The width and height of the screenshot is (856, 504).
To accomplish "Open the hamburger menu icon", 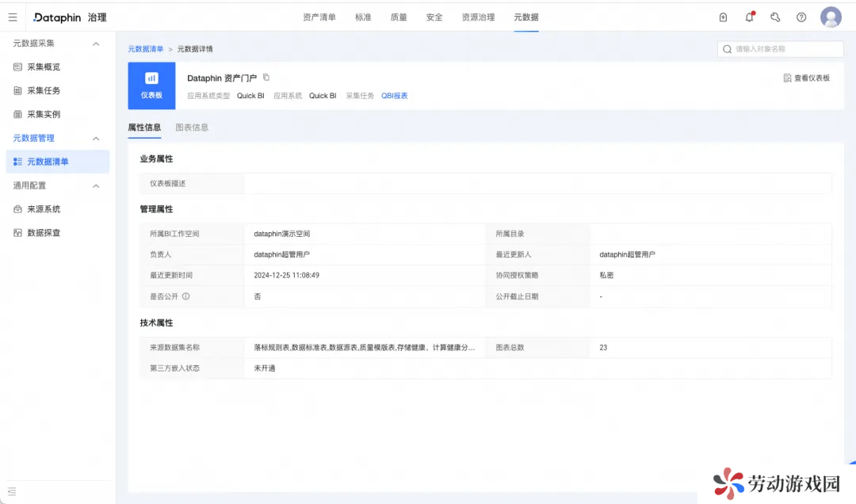I will click(13, 17).
